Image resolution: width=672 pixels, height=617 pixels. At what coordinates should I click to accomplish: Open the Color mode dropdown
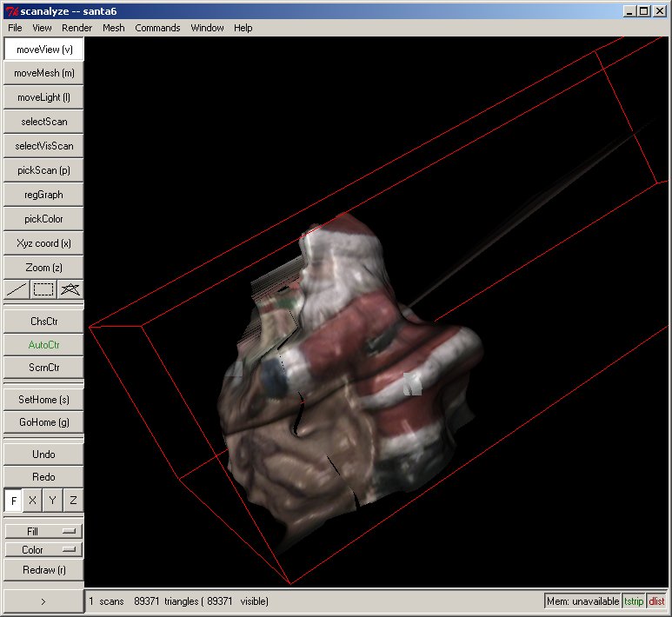tap(43, 550)
